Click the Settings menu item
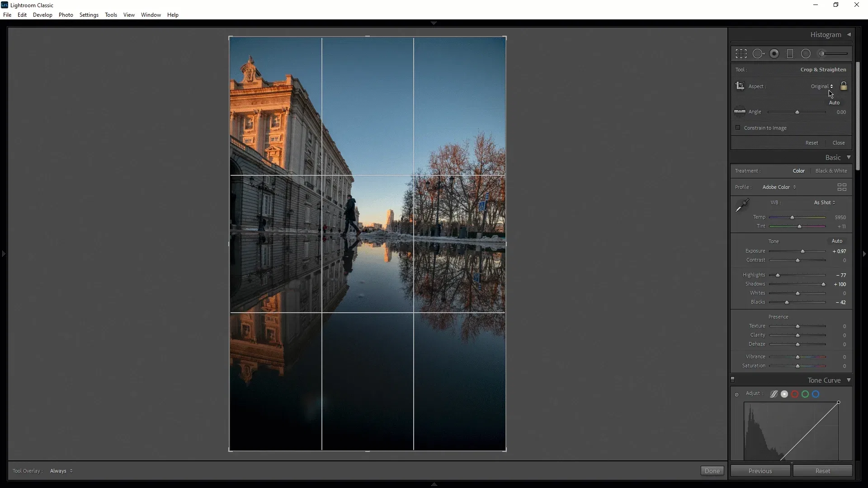The height and width of the screenshot is (488, 868). pyautogui.click(x=88, y=15)
